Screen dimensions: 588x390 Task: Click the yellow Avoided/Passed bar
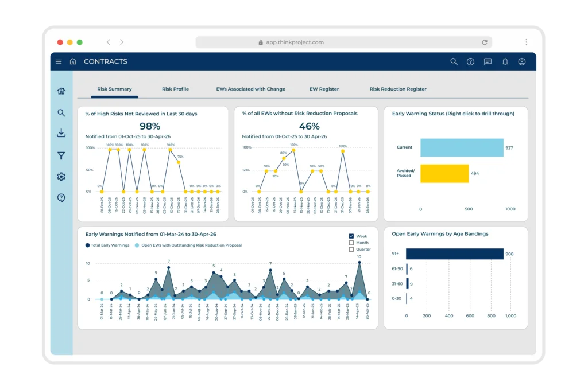(444, 173)
